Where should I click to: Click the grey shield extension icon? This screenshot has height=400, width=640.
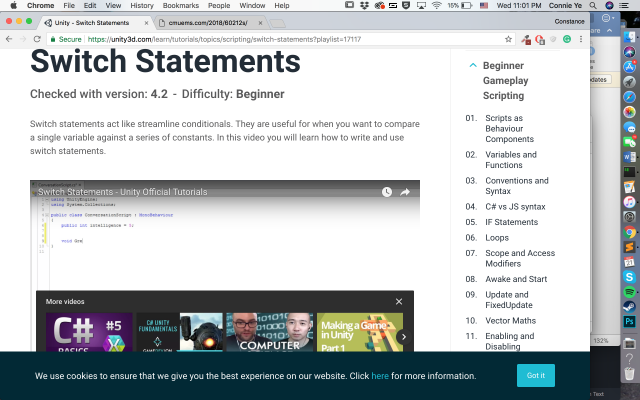tap(553, 39)
